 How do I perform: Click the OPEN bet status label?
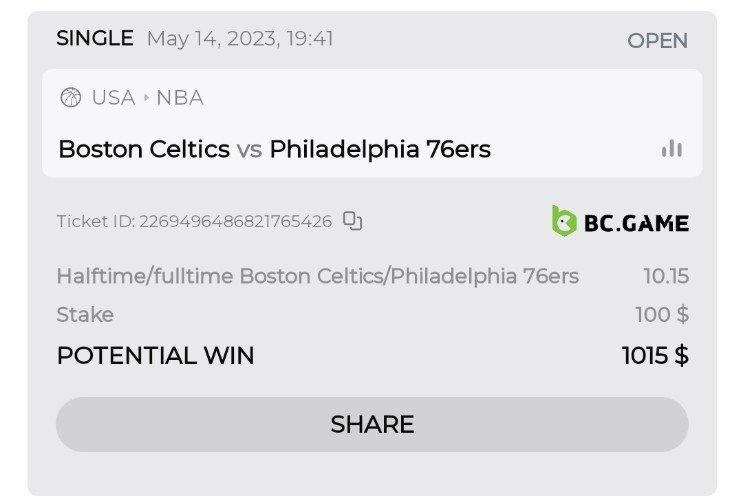click(x=657, y=41)
